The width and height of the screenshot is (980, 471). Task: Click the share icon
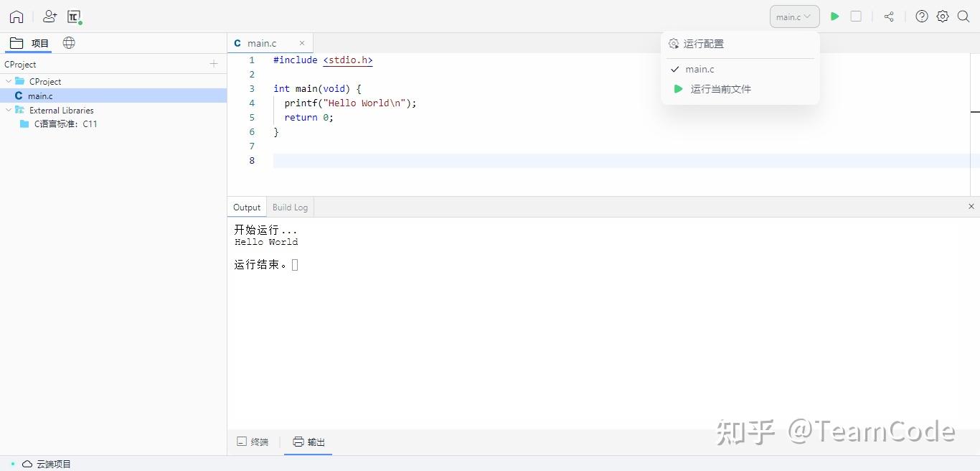click(889, 17)
